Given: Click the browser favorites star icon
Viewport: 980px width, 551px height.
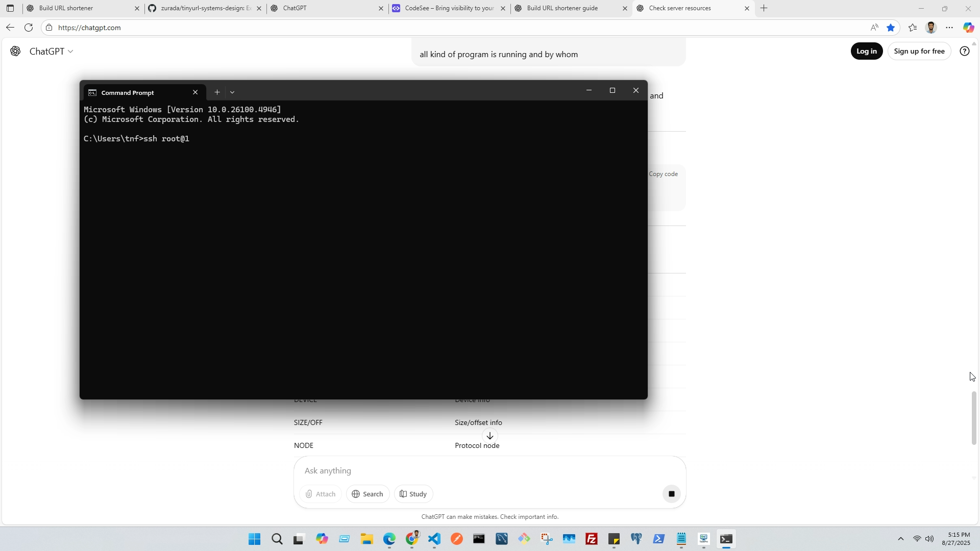Looking at the screenshot, I should (891, 28).
